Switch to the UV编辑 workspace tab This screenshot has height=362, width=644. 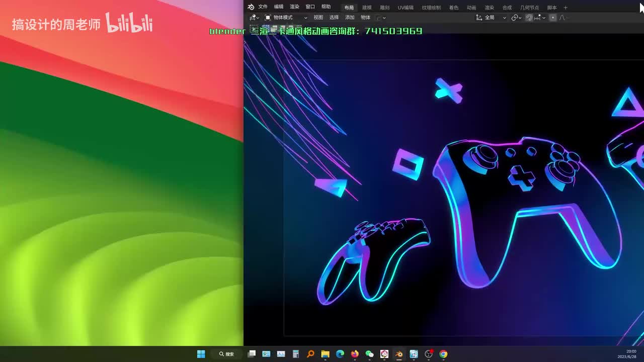[406, 8]
